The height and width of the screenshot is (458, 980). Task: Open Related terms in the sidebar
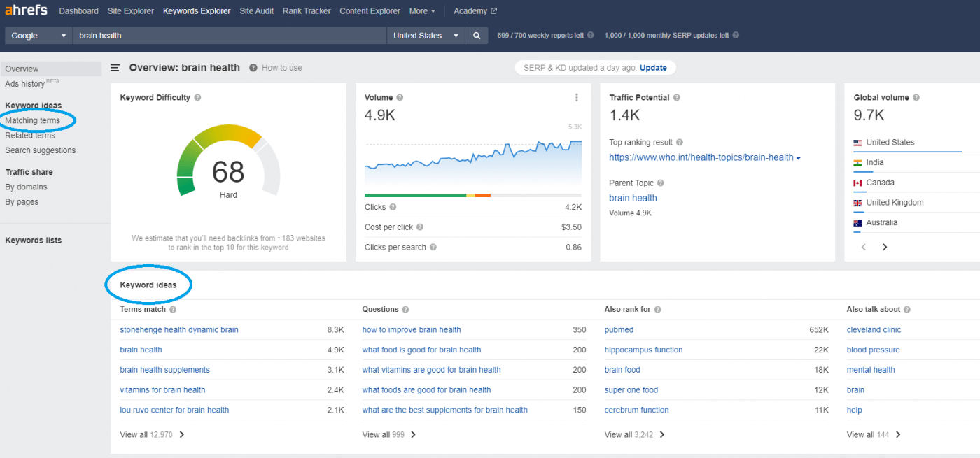[30, 136]
